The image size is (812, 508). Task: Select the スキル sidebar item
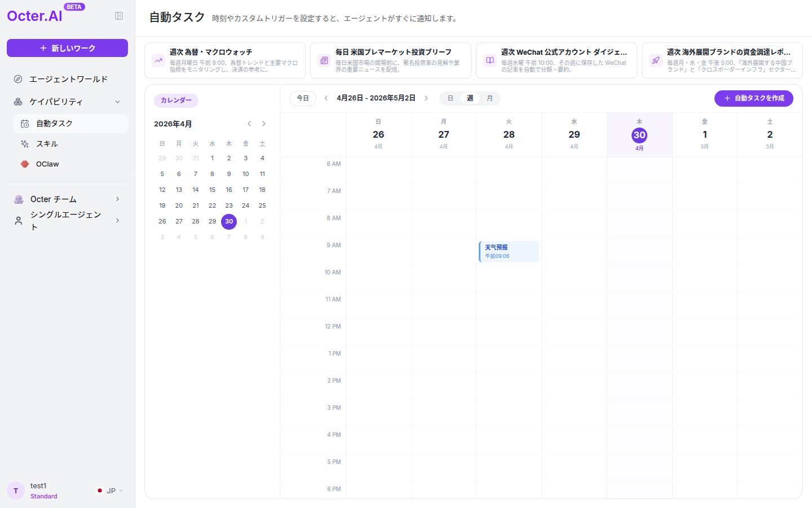click(70, 144)
